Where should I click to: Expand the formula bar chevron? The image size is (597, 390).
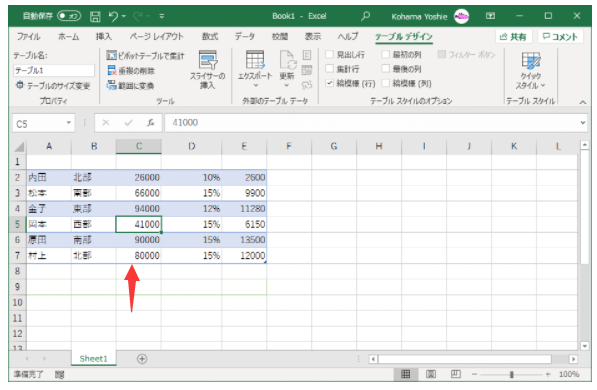pos(583,123)
